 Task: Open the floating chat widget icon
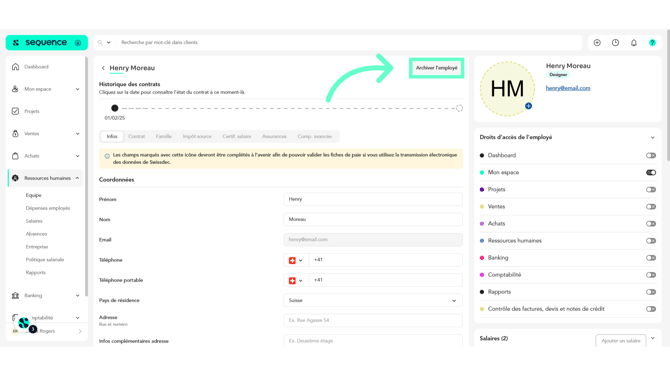click(24, 323)
